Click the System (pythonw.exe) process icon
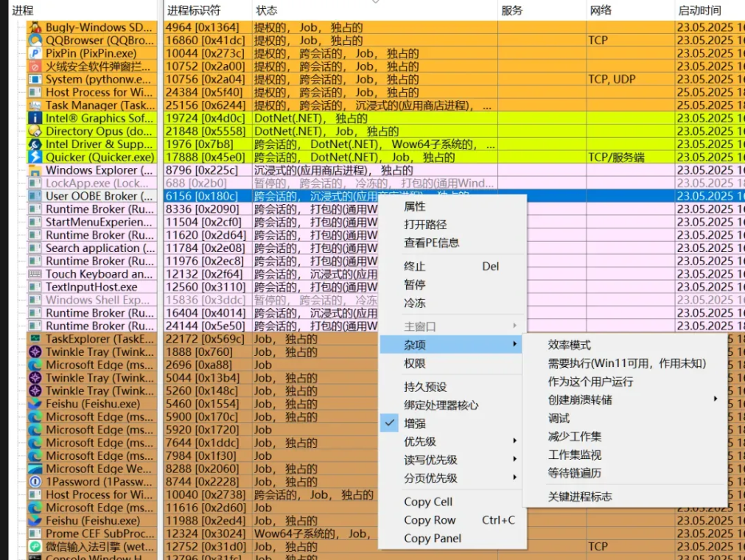Screen dimensions: 745x560 (x=35, y=80)
